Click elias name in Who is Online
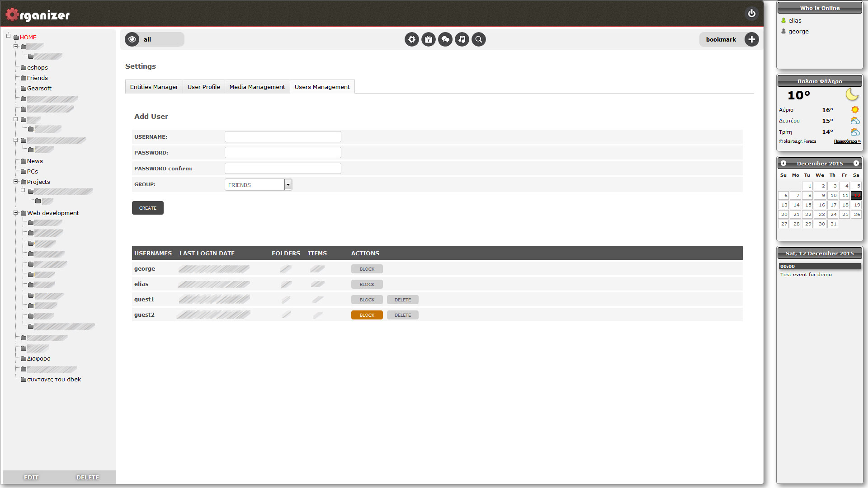Screen dimensions: 868x488 (795, 20)
